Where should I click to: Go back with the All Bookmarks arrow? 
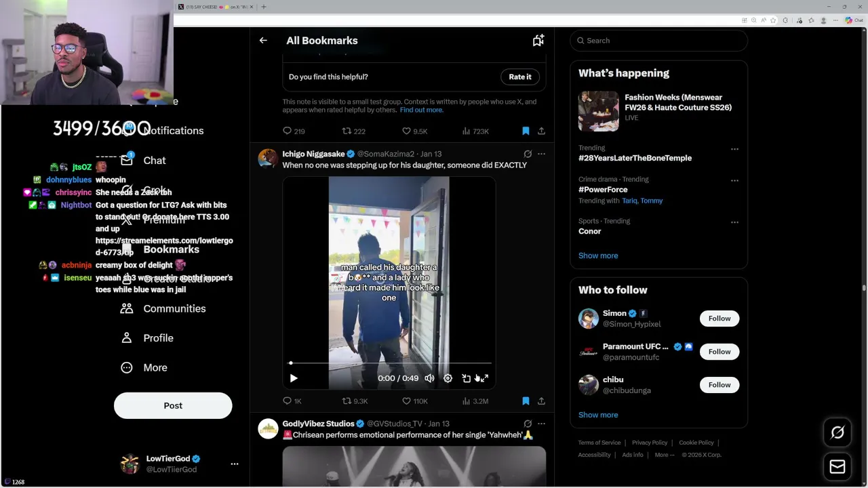pyautogui.click(x=263, y=41)
